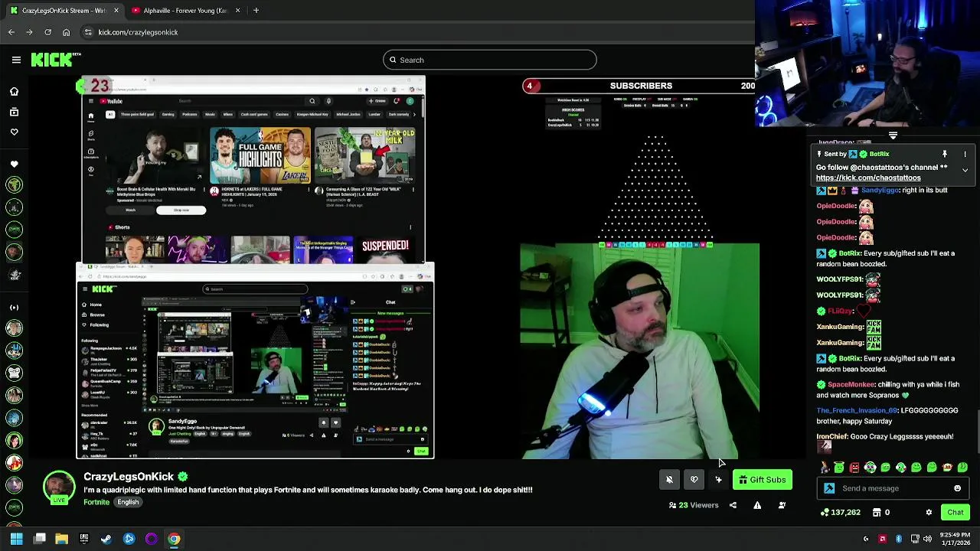
Task: Open Bluetooth tray icon
Action: click(x=899, y=539)
